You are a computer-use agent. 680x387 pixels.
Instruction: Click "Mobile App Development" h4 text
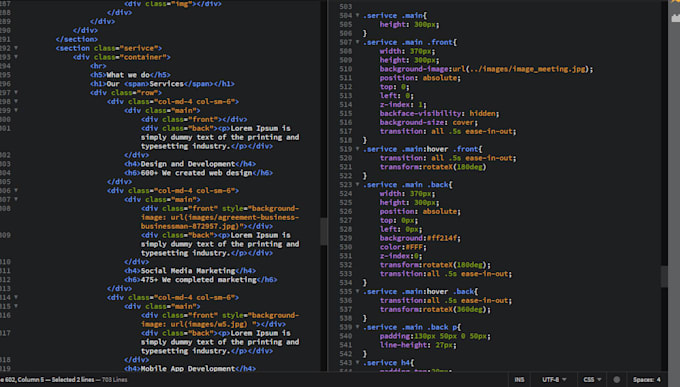[188, 368]
